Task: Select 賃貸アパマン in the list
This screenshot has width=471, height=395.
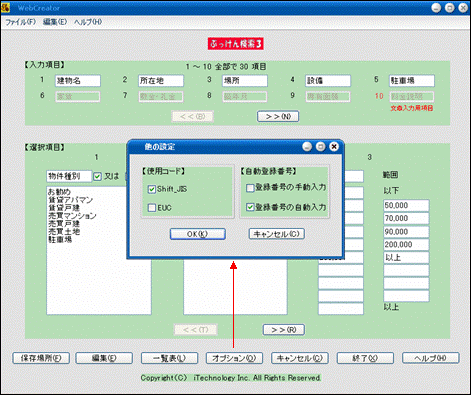Action: tap(71, 200)
